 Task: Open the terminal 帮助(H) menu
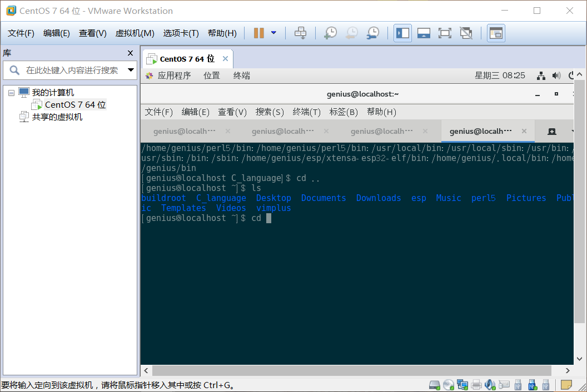[381, 112]
